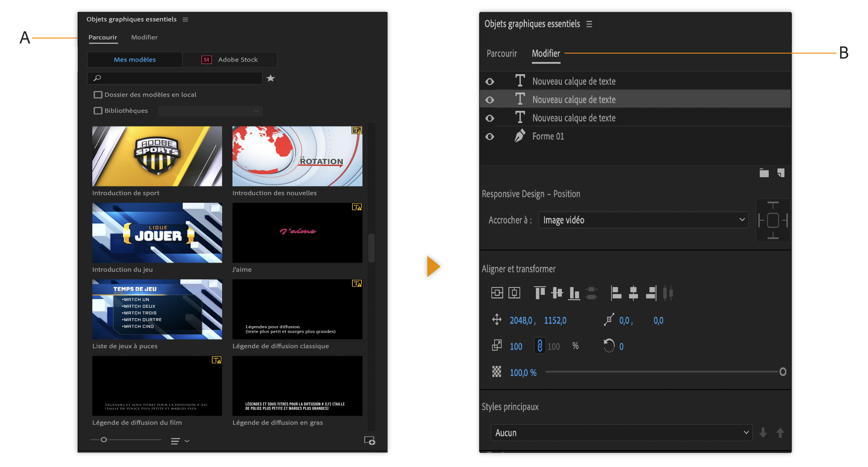This screenshot has height=467, width=868.
Task: Hide the Forme 01 layer
Action: [490, 136]
